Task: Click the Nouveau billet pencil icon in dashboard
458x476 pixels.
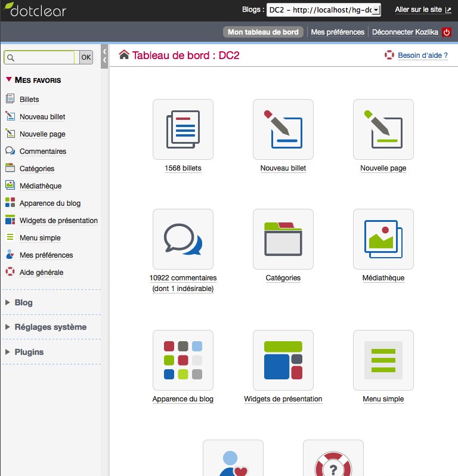Action: pyautogui.click(x=283, y=129)
